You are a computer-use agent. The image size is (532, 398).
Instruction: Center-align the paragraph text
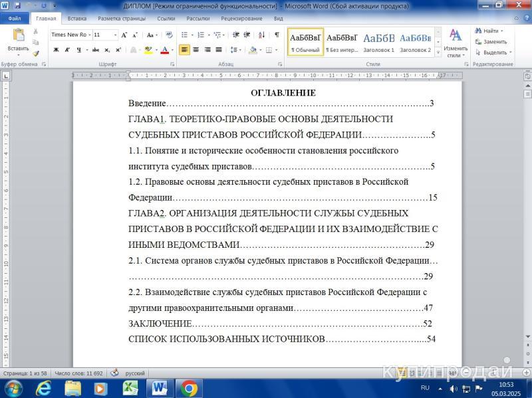(x=196, y=50)
